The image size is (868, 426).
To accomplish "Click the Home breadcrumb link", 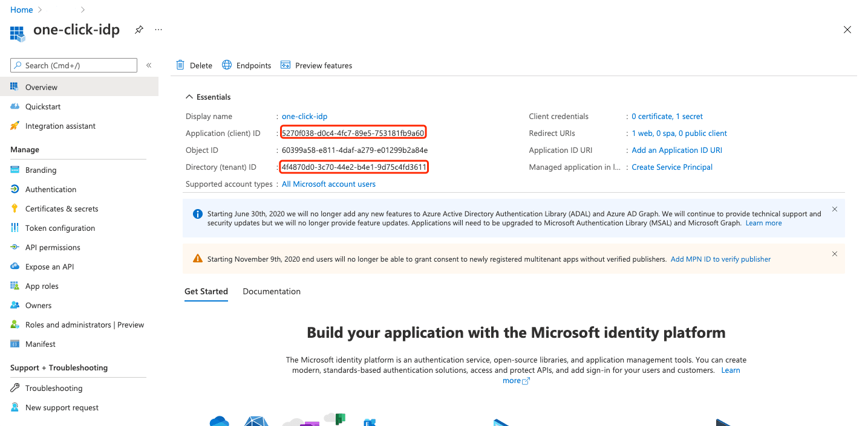I will pos(22,10).
